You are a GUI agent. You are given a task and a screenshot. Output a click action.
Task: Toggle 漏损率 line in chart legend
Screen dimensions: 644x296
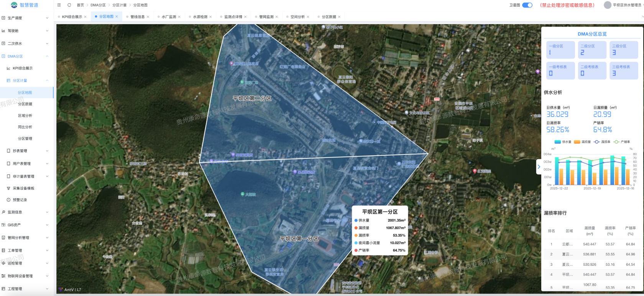[602, 142]
